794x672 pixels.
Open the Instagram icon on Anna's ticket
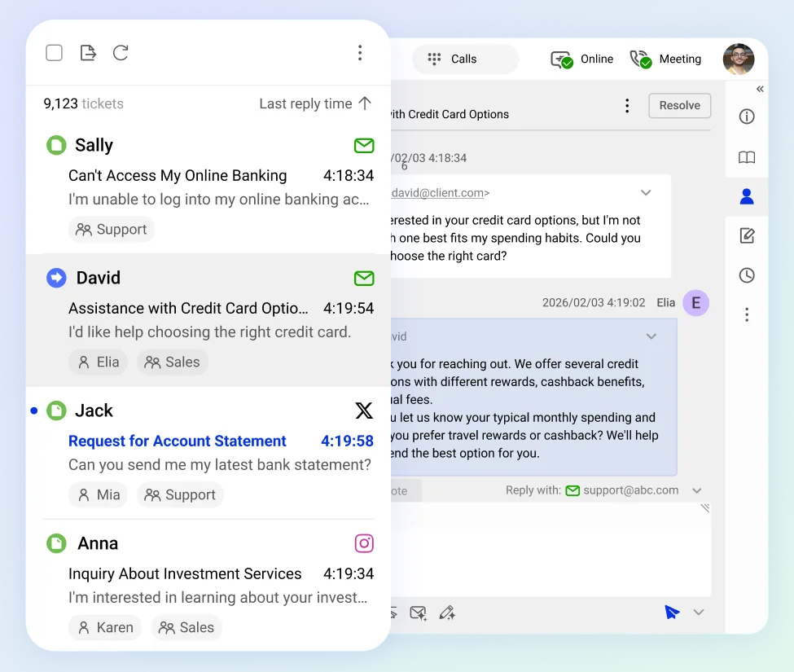363,542
